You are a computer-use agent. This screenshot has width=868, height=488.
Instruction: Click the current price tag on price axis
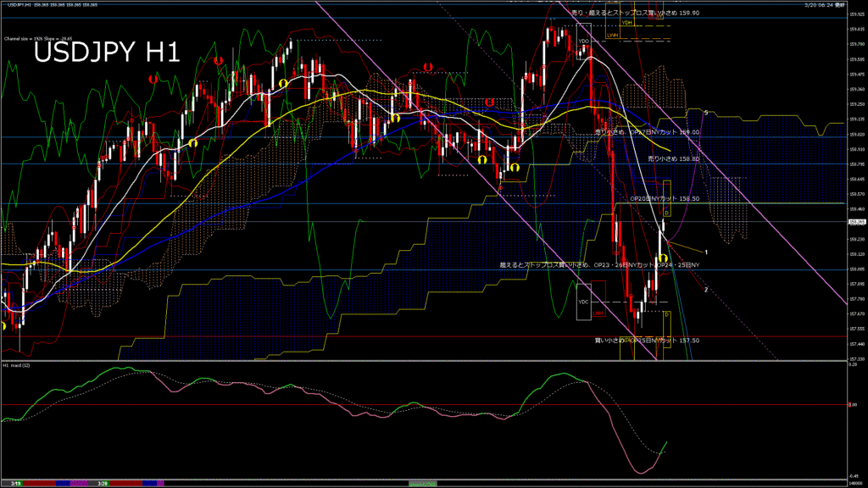(x=855, y=222)
